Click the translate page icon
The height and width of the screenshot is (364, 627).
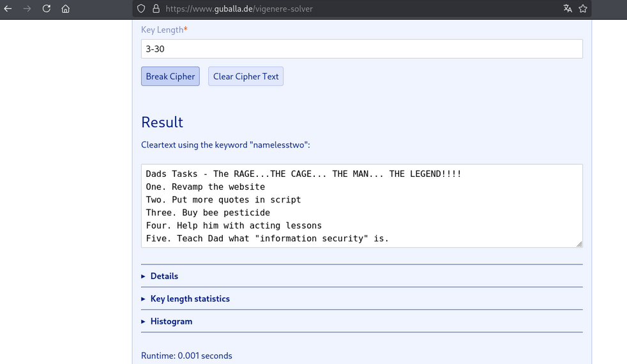[x=567, y=9]
